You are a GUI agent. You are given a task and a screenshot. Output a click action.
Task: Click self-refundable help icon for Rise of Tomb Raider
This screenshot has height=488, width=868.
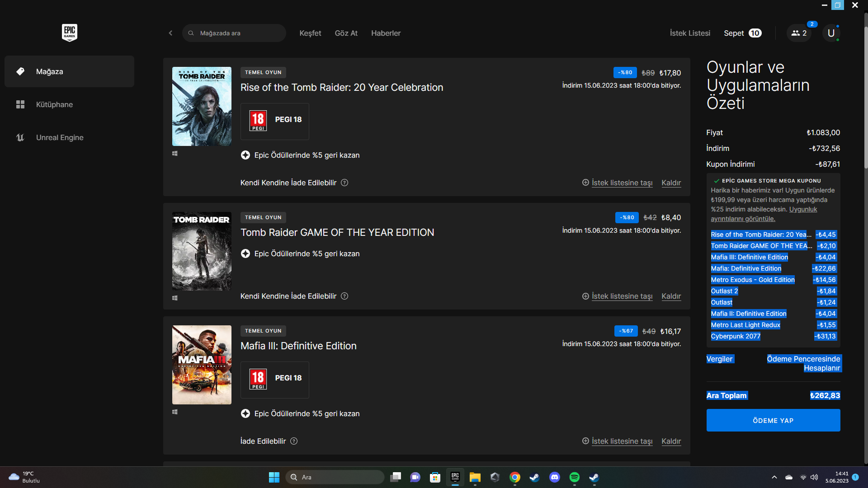[x=344, y=183]
